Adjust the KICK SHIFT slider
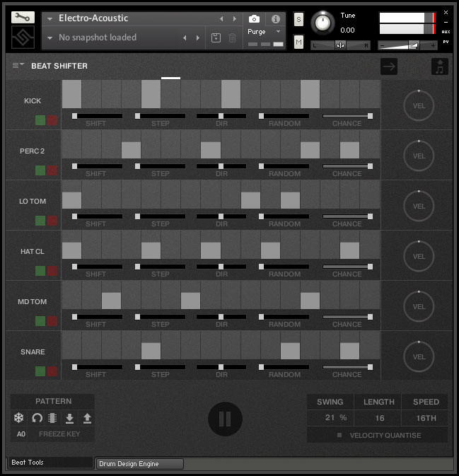The width and height of the screenshot is (459, 476). tap(97, 116)
